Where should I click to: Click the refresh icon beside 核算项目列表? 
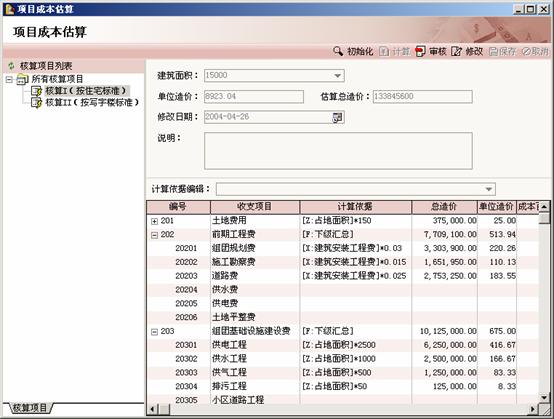[12, 66]
